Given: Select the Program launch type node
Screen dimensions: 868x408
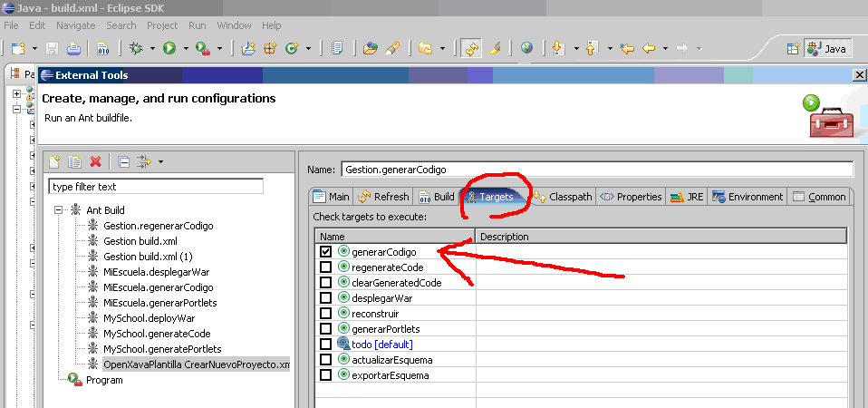Looking at the screenshot, I should click(x=104, y=380).
